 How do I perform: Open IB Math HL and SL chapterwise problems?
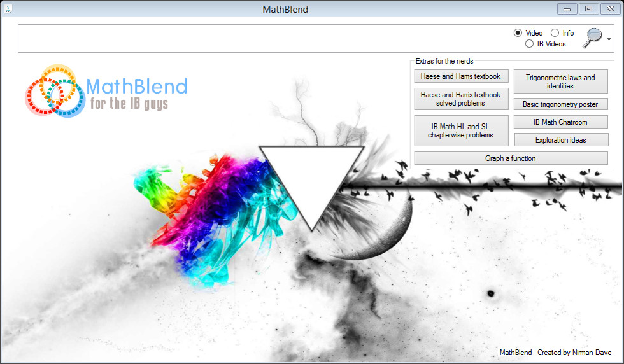461,131
